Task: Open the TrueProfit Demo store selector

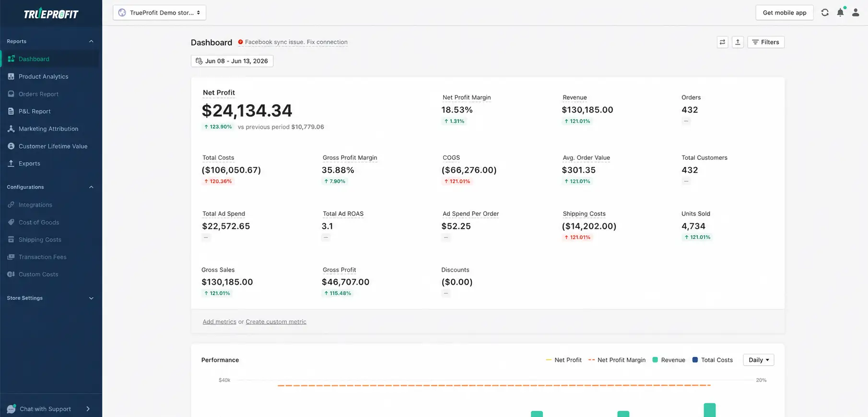Action: (x=160, y=12)
